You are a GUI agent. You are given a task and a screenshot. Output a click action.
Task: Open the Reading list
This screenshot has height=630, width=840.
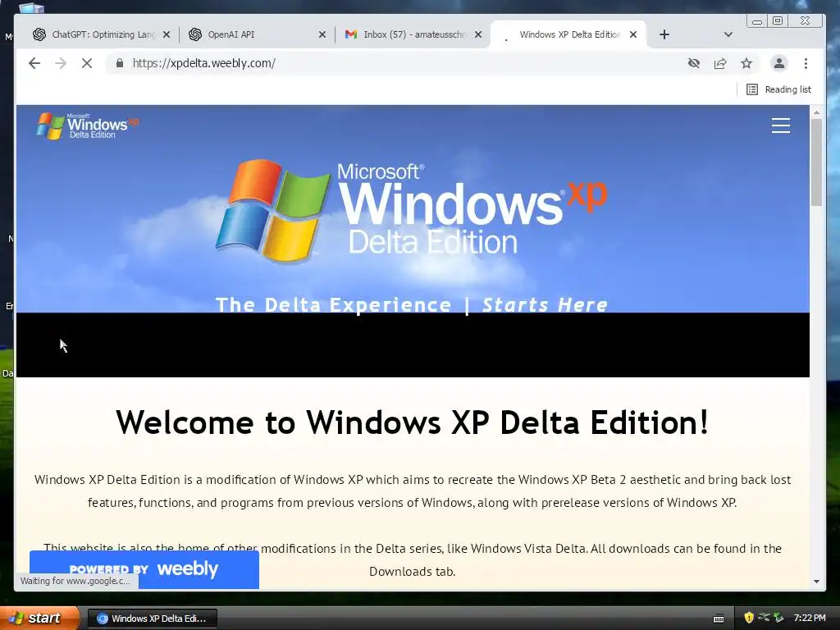pyautogui.click(x=779, y=89)
